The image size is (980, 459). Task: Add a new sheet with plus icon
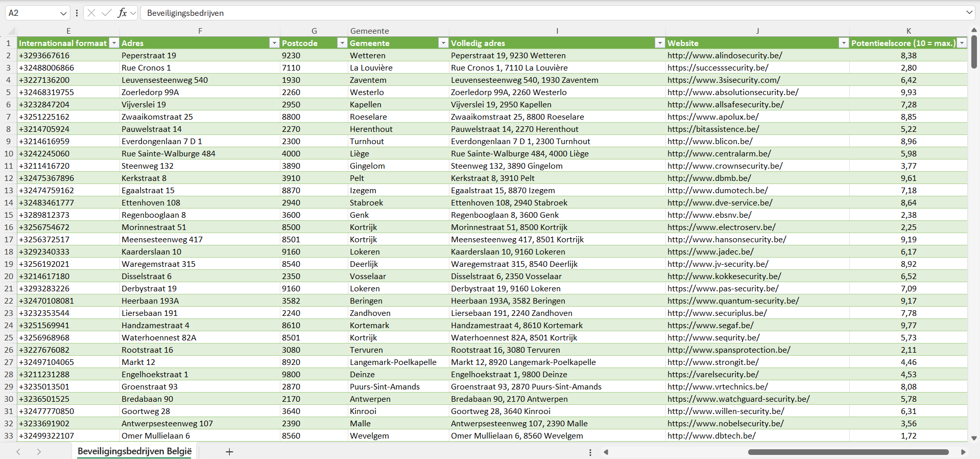pyautogui.click(x=229, y=451)
